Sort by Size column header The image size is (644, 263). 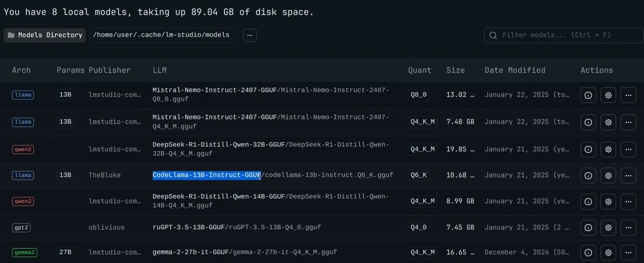point(455,71)
